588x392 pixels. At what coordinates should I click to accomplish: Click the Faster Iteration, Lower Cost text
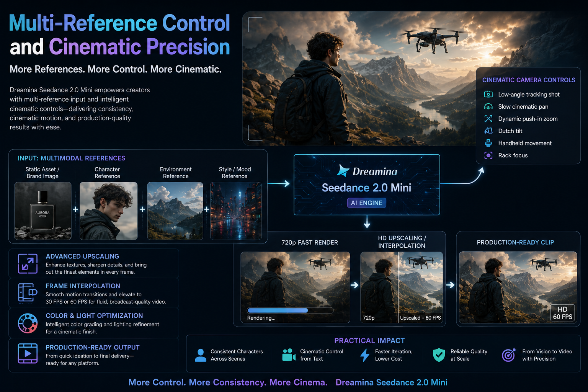coord(394,355)
